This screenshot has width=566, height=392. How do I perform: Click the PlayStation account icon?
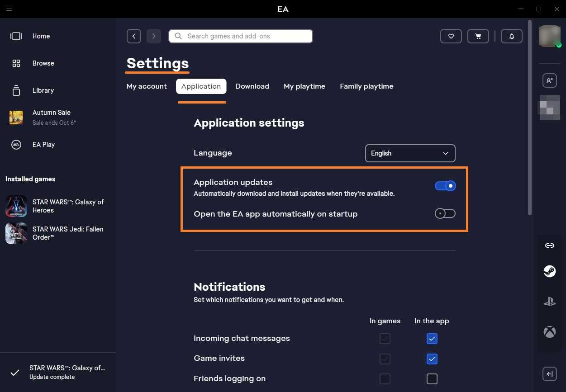(549, 302)
